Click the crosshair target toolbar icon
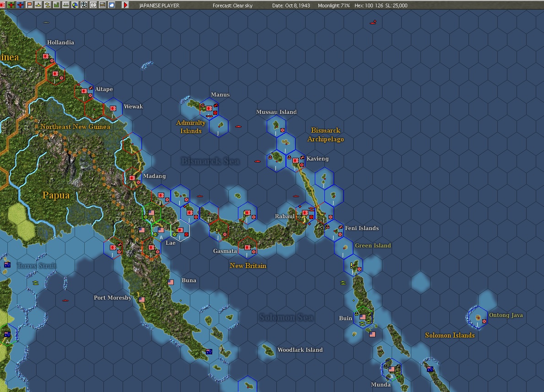 point(84,5)
